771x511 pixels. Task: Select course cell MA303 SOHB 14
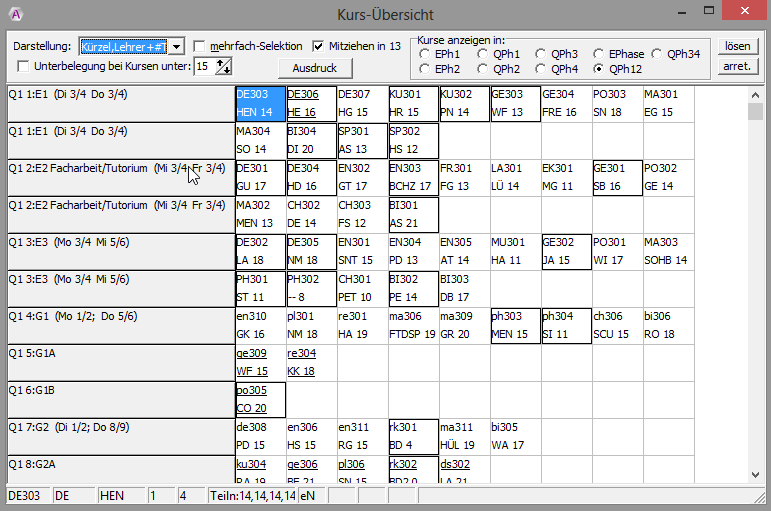click(668, 252)
